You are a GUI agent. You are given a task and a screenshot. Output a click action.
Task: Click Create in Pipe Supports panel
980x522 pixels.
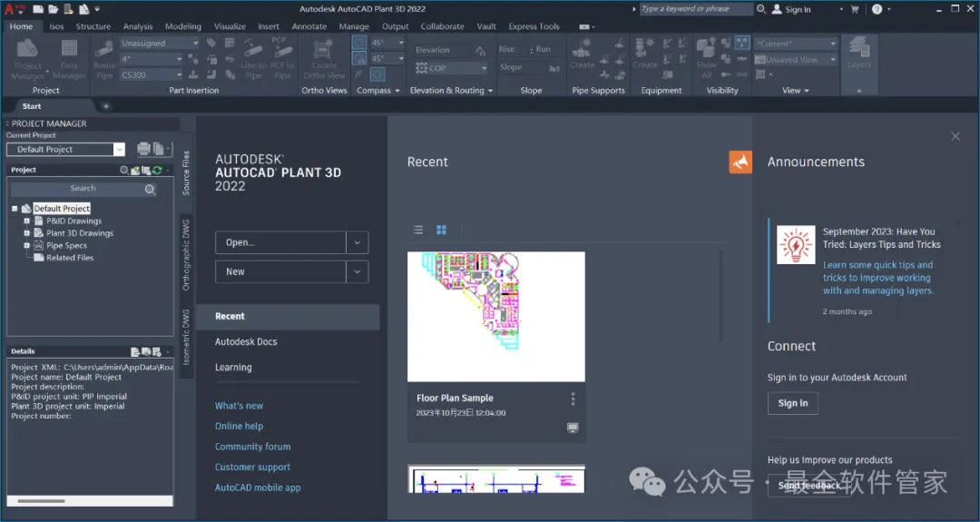[x=582, y=54]
